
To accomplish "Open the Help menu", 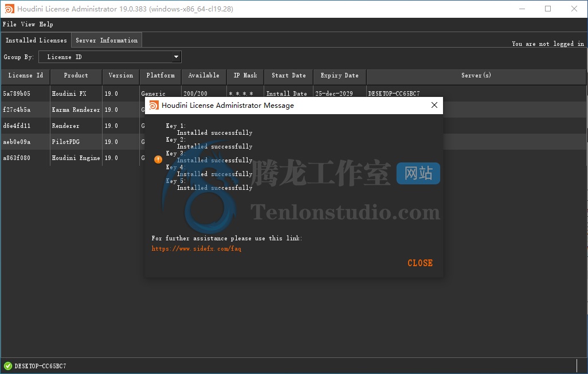I will (x=46, y=24).
